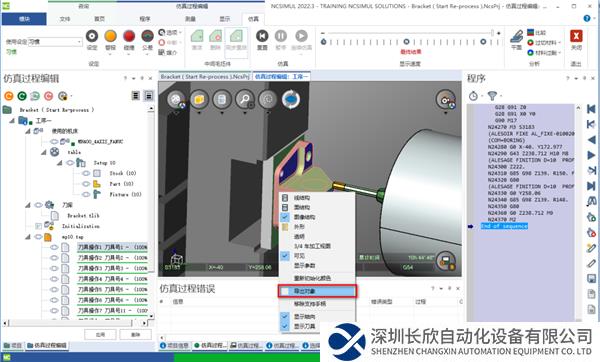The height and width of the screenshot is (362, 600).
Task: Click the red collision circle icon
Action: point(129,36)
